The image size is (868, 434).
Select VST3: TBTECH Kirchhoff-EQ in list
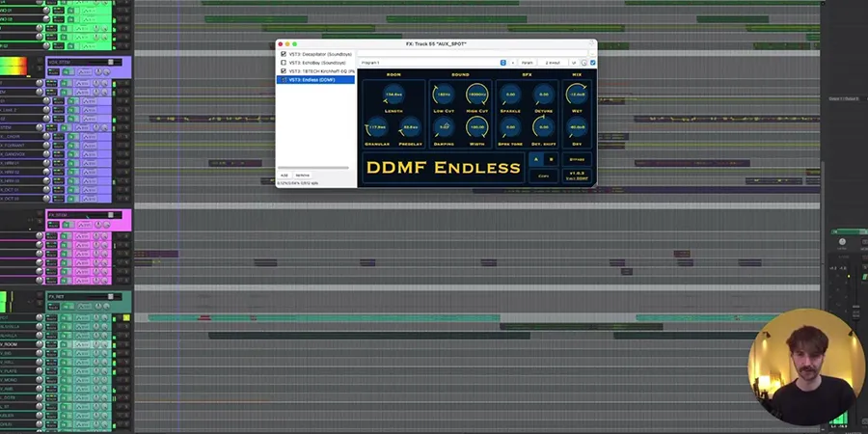[x=321, y=71]
